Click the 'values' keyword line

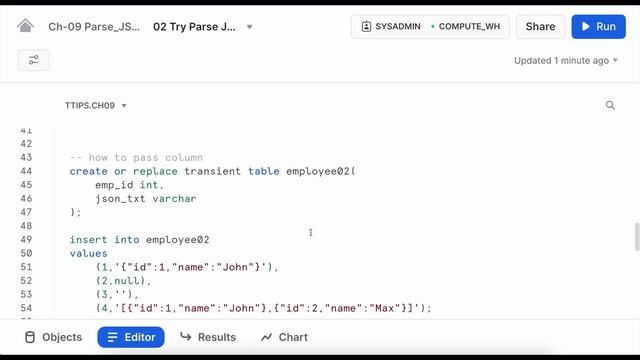pos(89,253)
